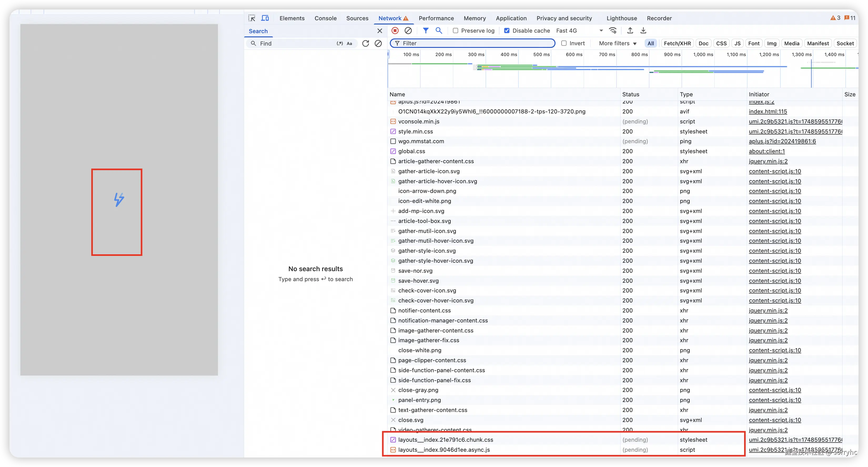Click the import HAR upload icon
The height and width of the screenshot is (467, 868).
(x=630, y=31)
